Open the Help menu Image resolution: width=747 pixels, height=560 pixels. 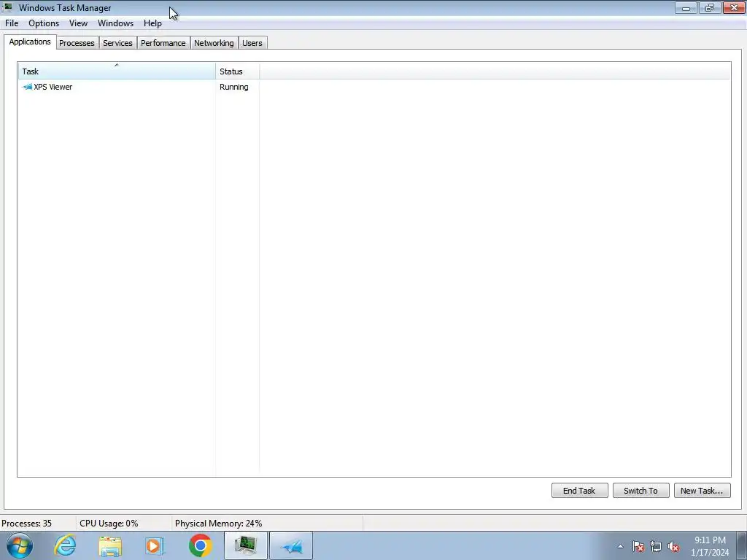pos(152,23)
